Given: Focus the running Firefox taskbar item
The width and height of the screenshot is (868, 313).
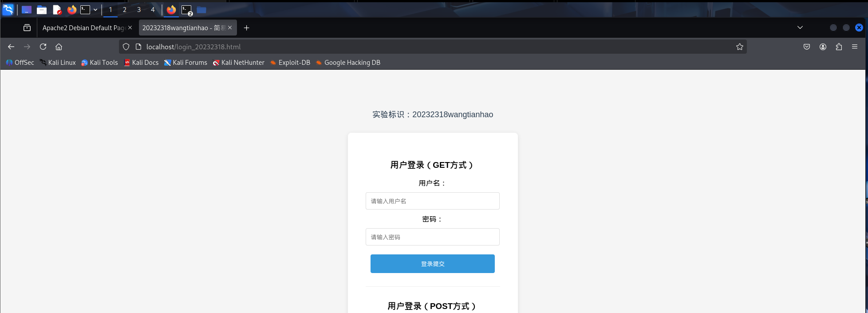Looking at the screenshot, I should coord(171,9).
